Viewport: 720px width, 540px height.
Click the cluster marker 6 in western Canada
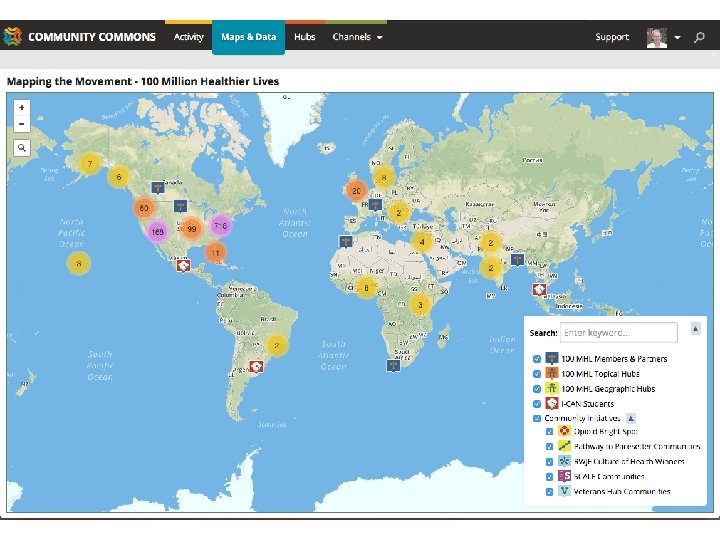click(x=119, y=177)
